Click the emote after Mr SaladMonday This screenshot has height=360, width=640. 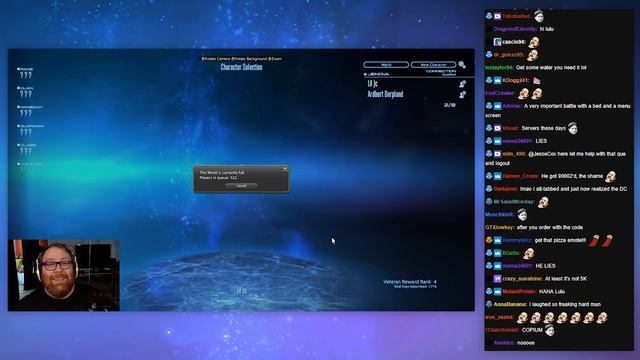[x=543, y=202]
